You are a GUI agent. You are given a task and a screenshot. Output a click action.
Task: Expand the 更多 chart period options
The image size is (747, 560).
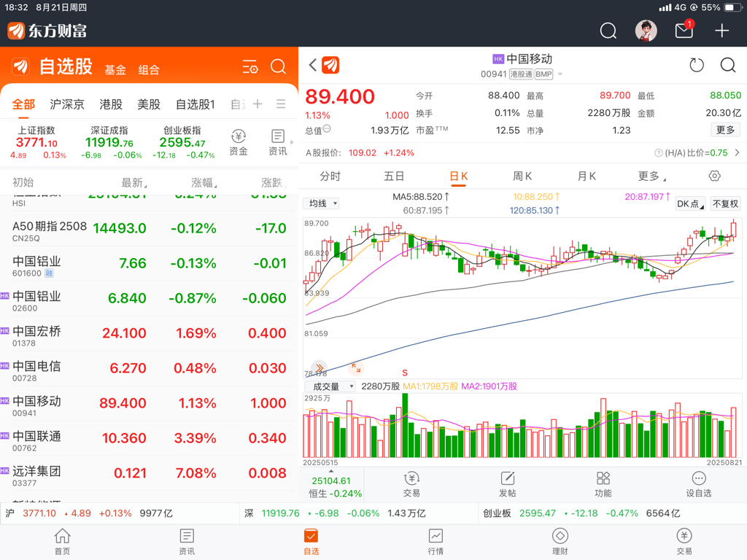652,176
